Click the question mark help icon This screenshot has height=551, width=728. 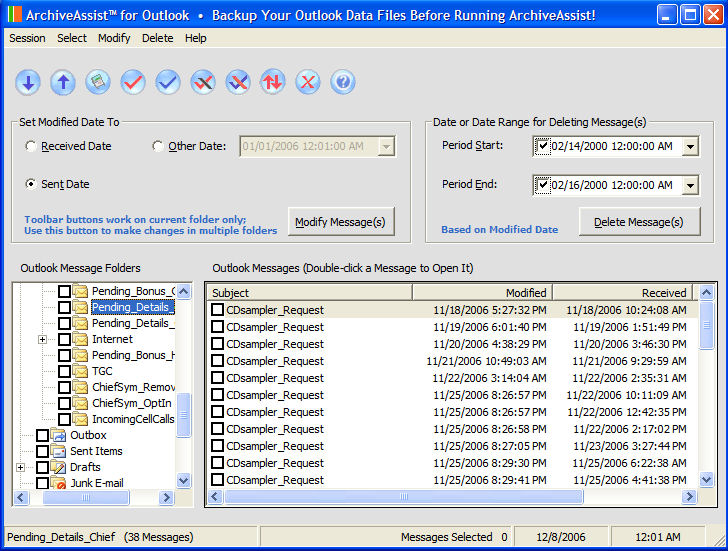(x=343, y=82)
